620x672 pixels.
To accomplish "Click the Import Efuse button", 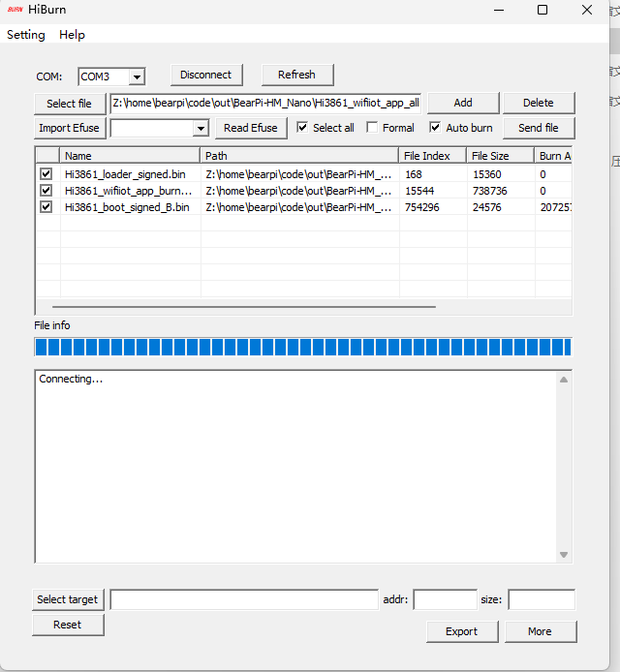I will tap(70, 128).
